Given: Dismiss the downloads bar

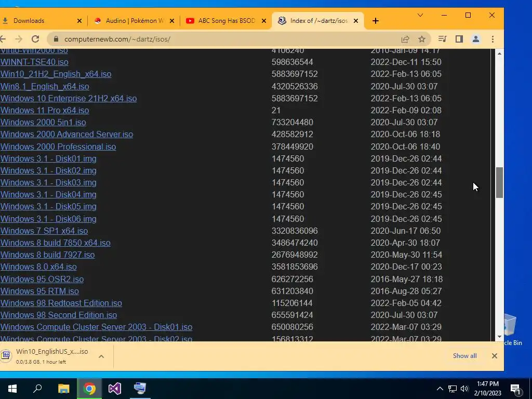Looking at the screenshot, I should click(495, 355).
